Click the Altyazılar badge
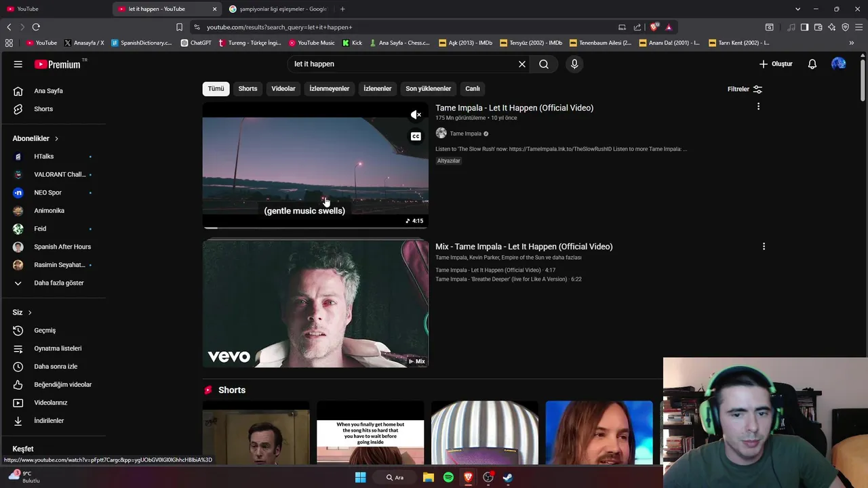This screenshot has width=868, height=488. point(448,161)
